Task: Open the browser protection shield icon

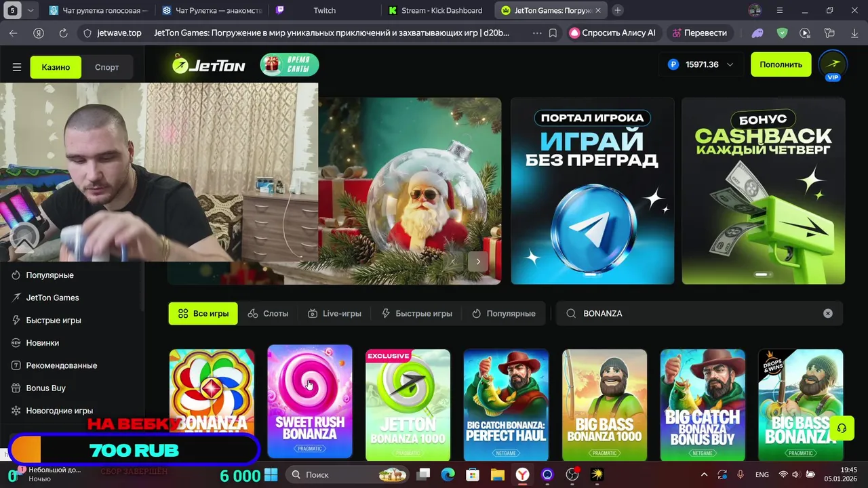Action: (782, 33)
